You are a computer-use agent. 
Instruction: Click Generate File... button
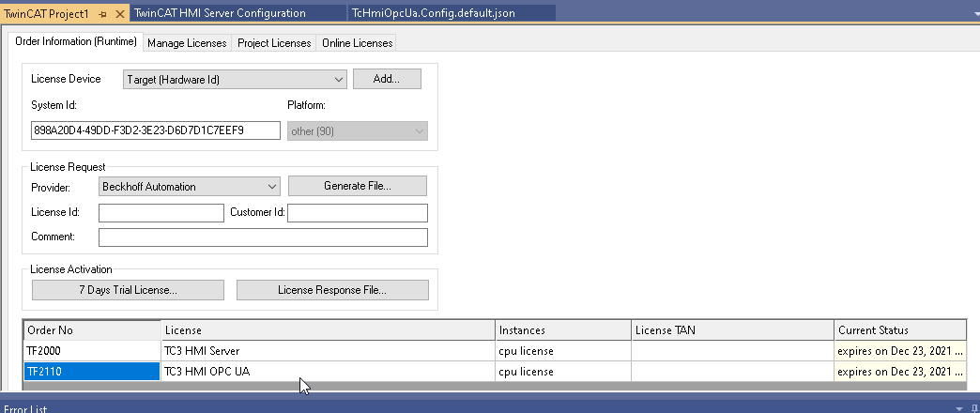click(358, 186)
